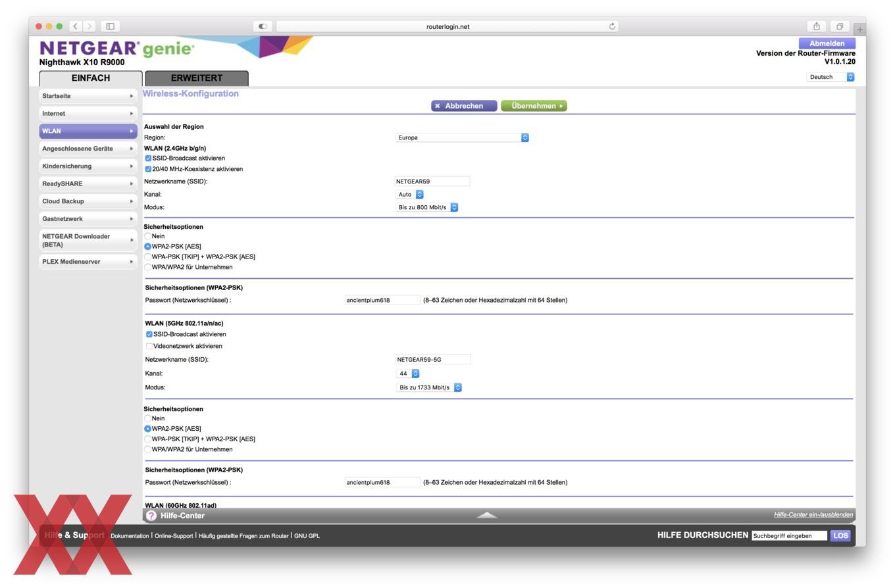895x588 pixels.
Task: Click the Hilfe-Center question mark icon
Action: pyautogui.click(x=151, y=516)
